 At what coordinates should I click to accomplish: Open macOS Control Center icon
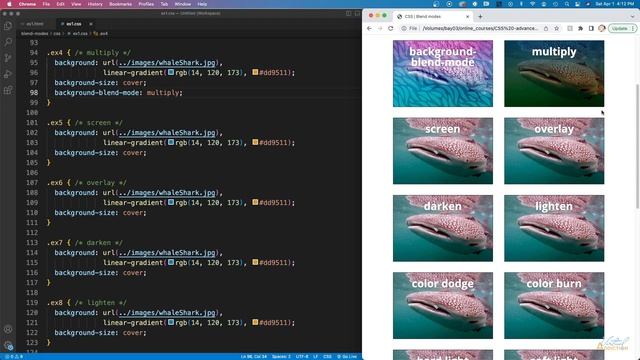(x=578, y=4)
